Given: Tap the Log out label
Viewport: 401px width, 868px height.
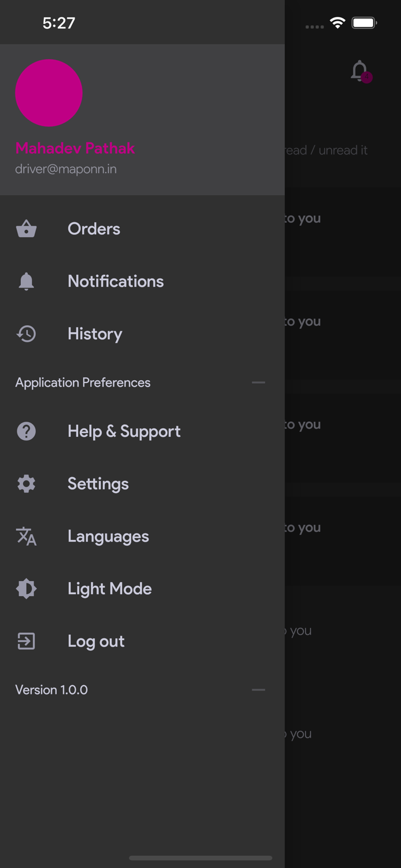Looking at the screenshot, I should [96, 641].
